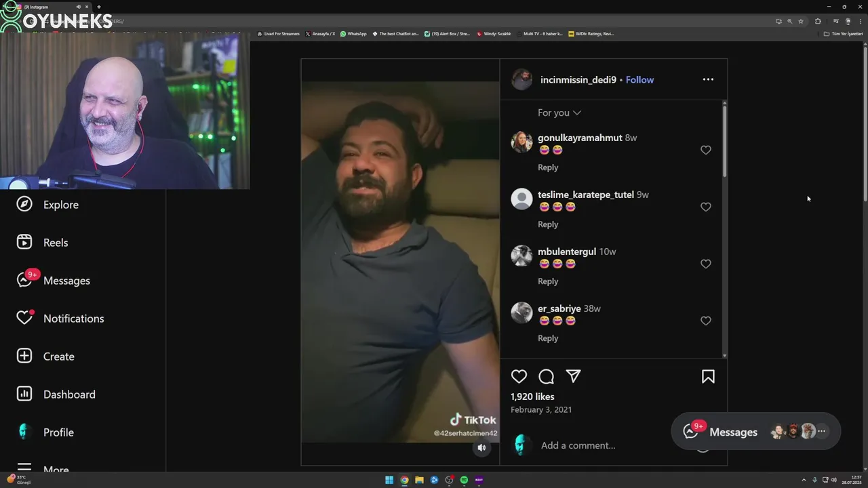Open a new browser tab

pos(99,7)
